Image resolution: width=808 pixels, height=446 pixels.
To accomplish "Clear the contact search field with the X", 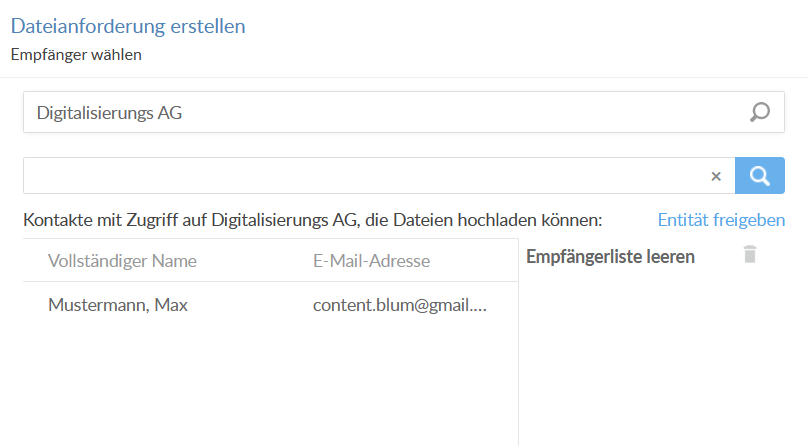I will click(x=716, y=177).
